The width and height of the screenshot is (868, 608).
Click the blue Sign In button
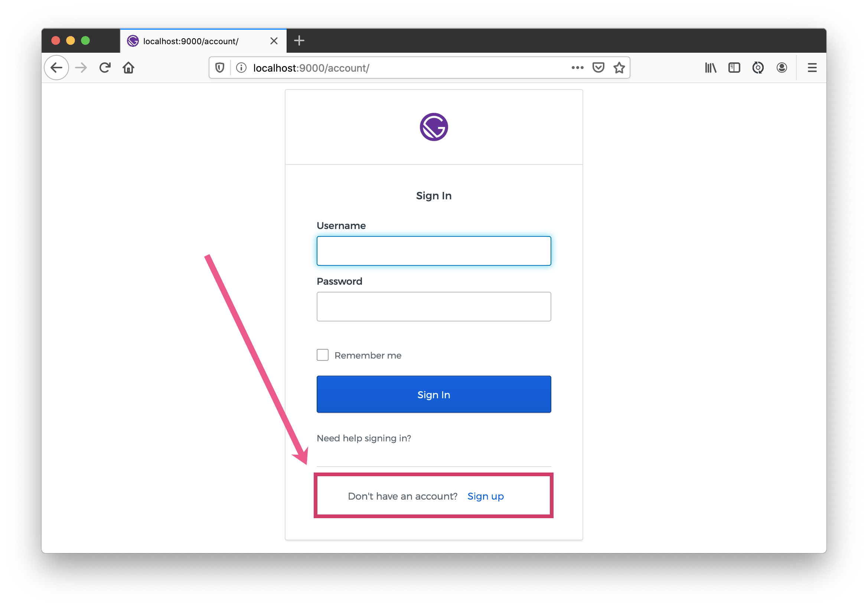[434, 395]
